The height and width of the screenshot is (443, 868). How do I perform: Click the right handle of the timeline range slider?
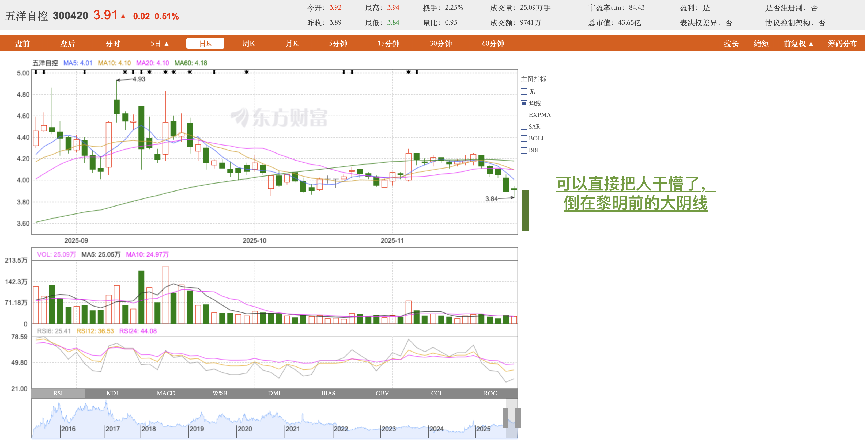(x=518, y=418)
